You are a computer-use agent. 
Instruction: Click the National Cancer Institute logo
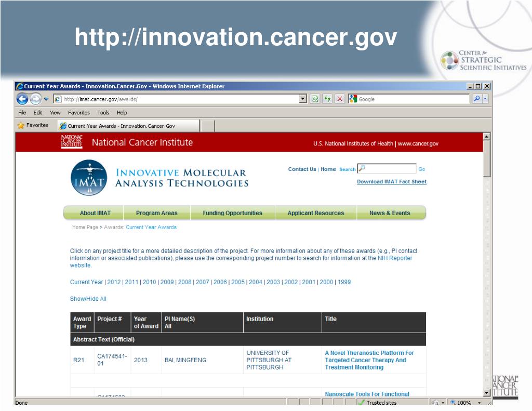72,141
